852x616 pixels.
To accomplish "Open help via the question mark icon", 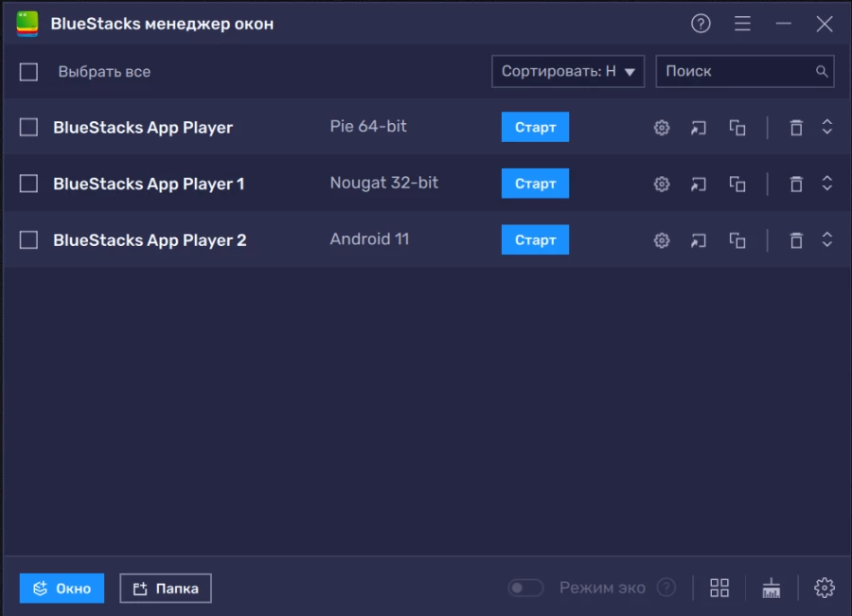I will coord(701,24).
